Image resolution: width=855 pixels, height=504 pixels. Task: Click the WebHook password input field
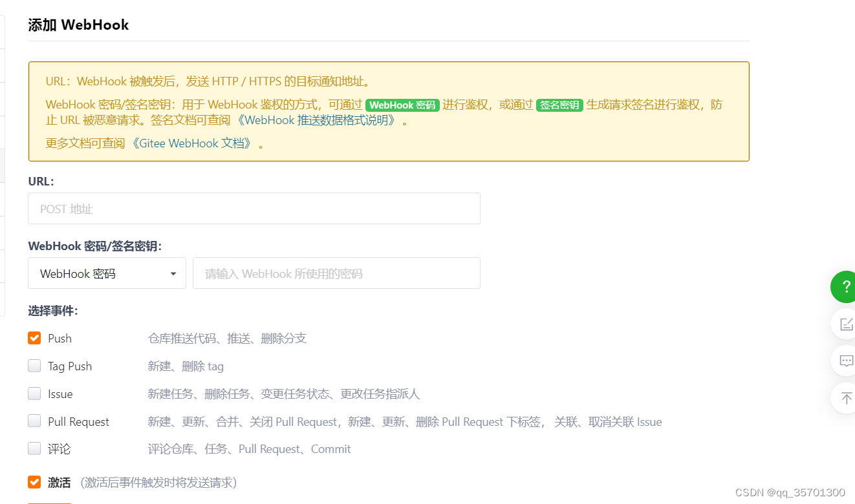click(x=336, y=273)
